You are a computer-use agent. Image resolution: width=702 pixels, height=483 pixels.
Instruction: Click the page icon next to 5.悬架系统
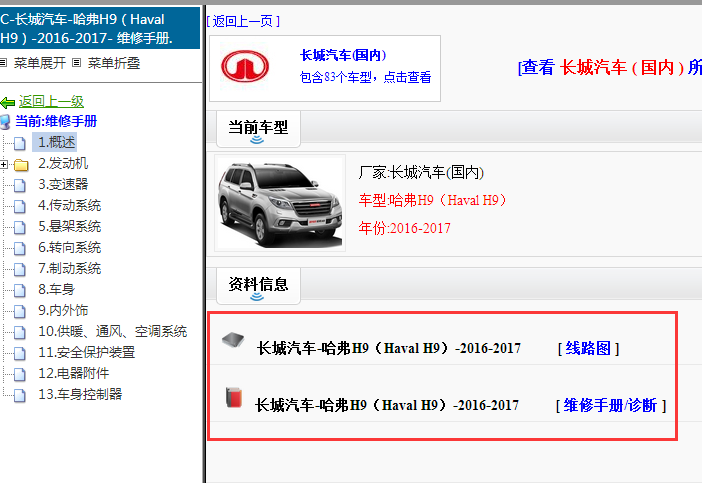pyautogui.click(x=20, y=227)
